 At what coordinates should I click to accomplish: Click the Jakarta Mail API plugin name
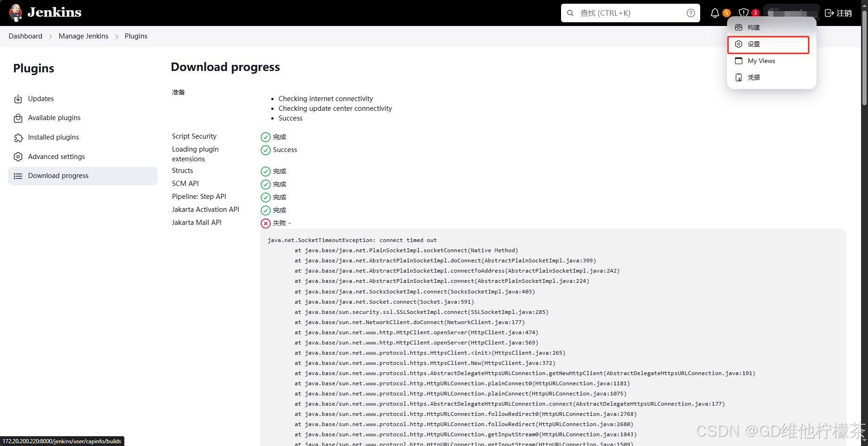click(x=197, y=223)
